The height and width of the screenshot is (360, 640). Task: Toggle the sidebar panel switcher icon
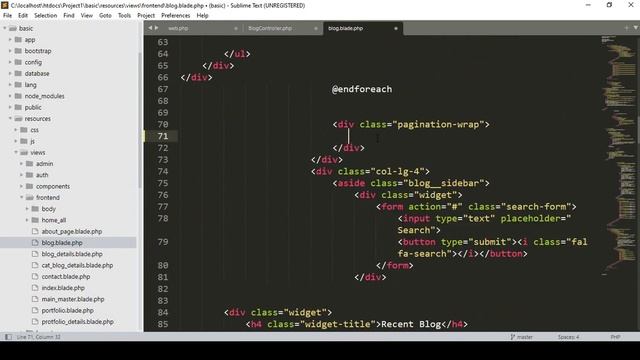tap(8, 337)
